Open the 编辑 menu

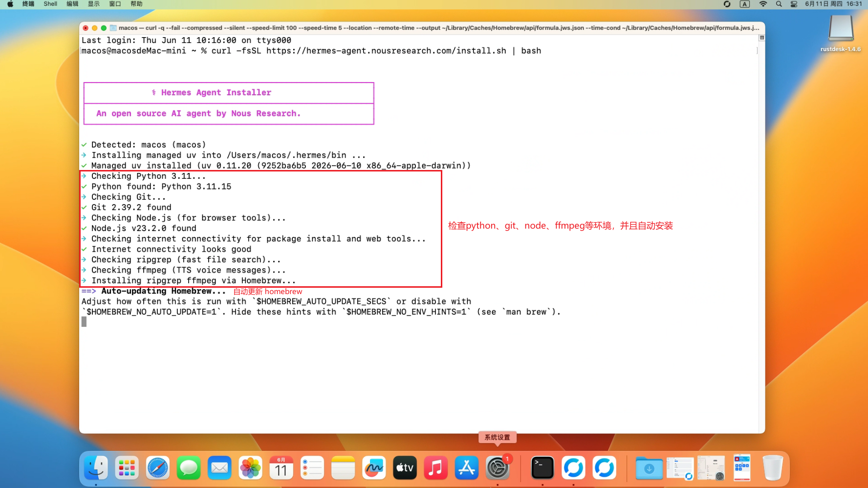72,4
